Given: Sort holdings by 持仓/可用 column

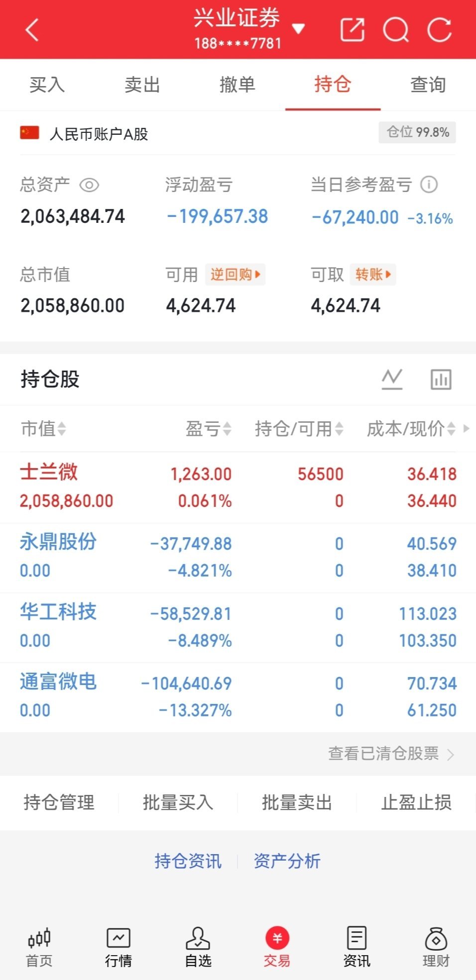Looking at the screenshot, I should (299, 428).
